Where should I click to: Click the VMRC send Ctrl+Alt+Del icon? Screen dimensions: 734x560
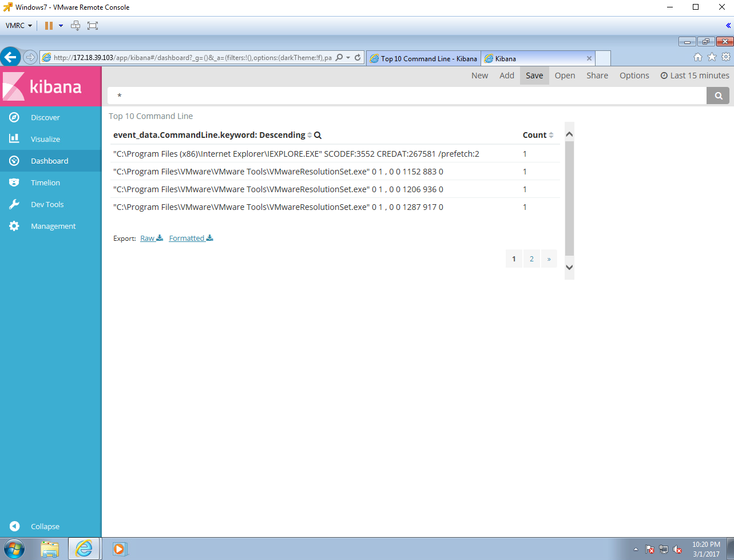click(76, 25)
